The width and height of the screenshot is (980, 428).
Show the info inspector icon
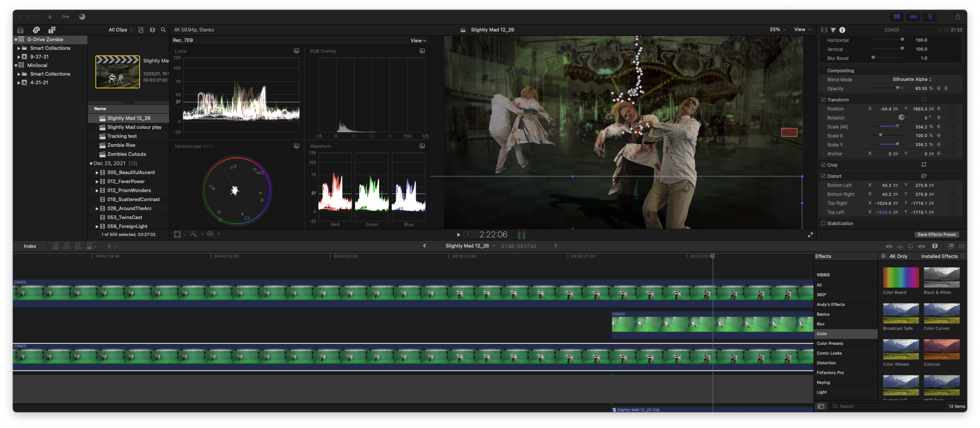tap(842, 30)
